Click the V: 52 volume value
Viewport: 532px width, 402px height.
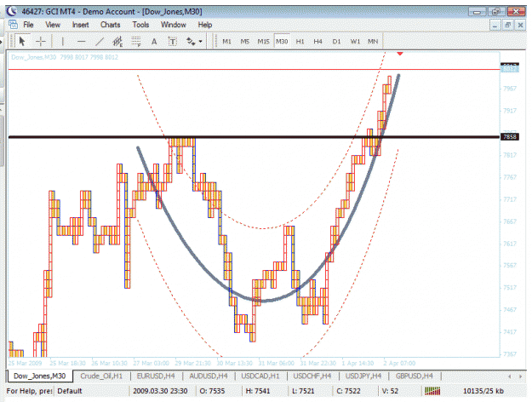point(390,391)
